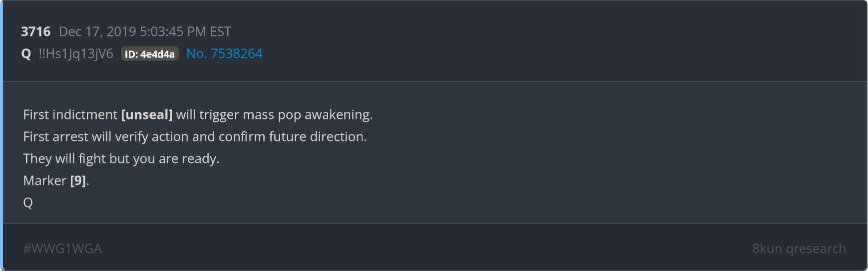This screenshot has height=271, width=868.
Task: Click the tripcode !!Hs1Jq13jV6
Action: (76, 54)
